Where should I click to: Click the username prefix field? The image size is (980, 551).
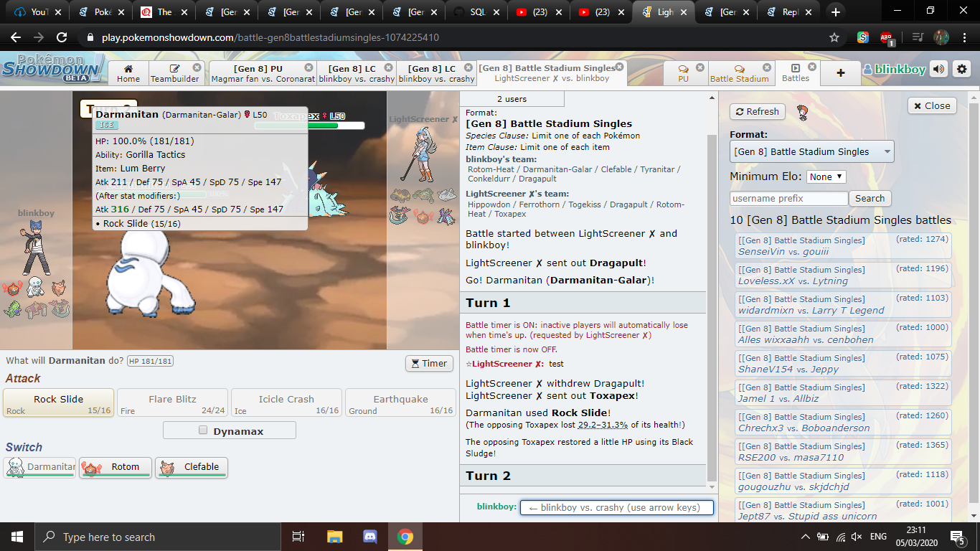[788, 199]
